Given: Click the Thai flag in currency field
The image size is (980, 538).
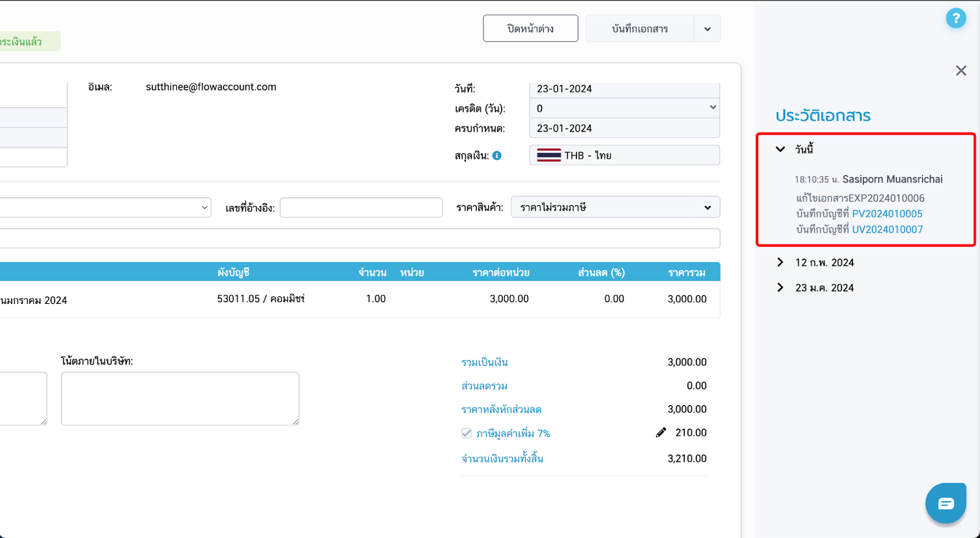Looking at the screenshot, I should pos(549,155).
